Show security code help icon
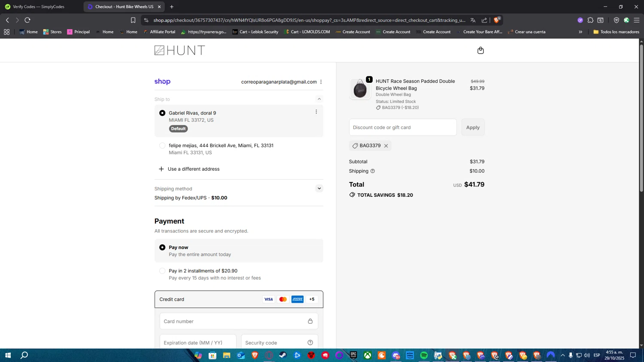 [310, 343]
